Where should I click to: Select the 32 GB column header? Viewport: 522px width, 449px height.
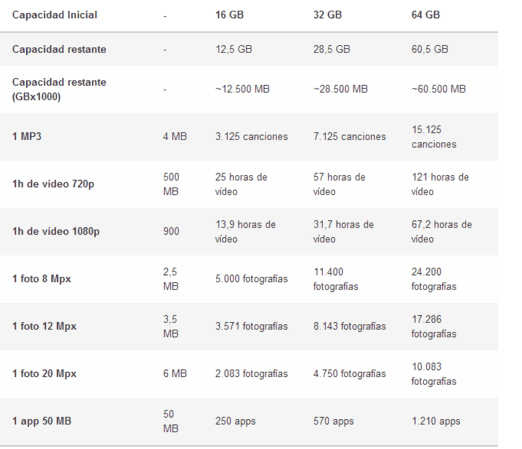click(x=327, y=15)
